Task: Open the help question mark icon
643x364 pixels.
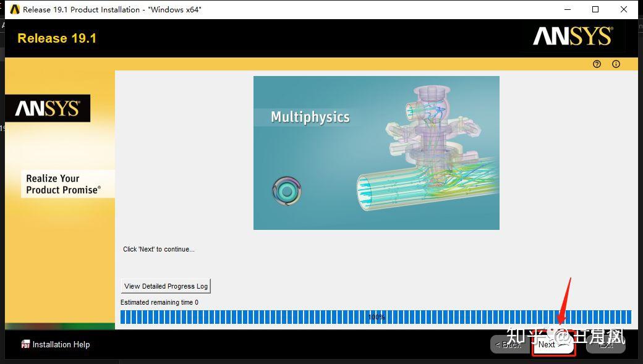Action: pos(596,64)
